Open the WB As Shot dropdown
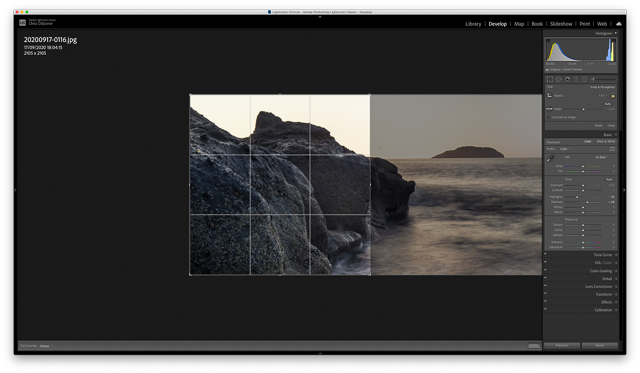The width and height of the screenshot is (640, 373). pos(602,157)
